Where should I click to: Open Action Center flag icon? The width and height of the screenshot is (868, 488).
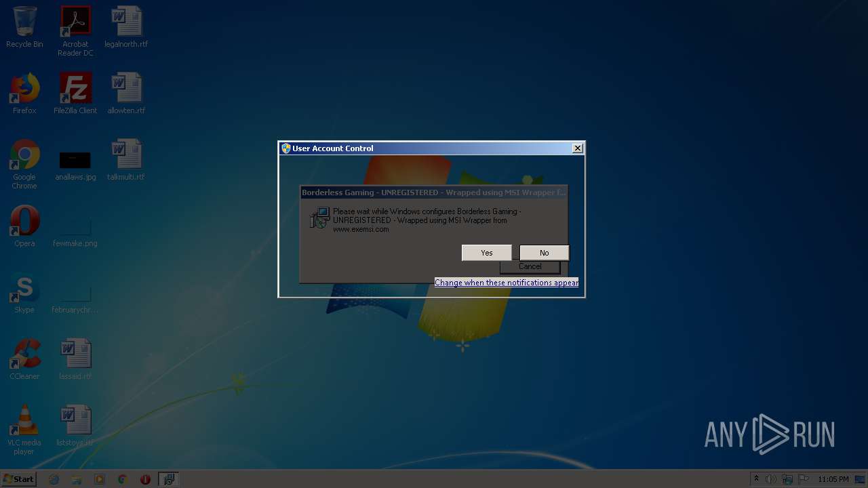[804, 479]
